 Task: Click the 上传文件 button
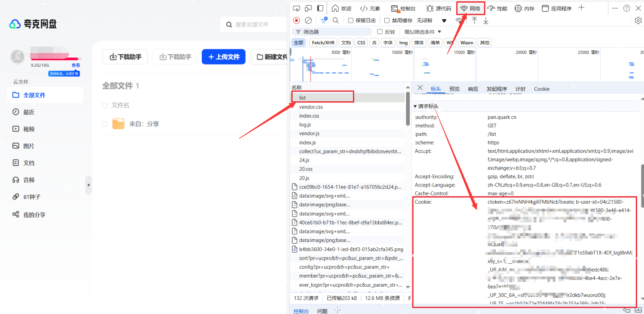pos(224,57)
